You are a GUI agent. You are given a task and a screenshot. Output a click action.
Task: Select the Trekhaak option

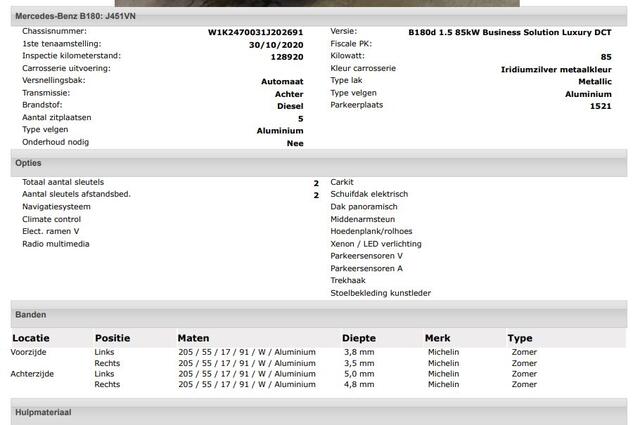tap(348, 280)
